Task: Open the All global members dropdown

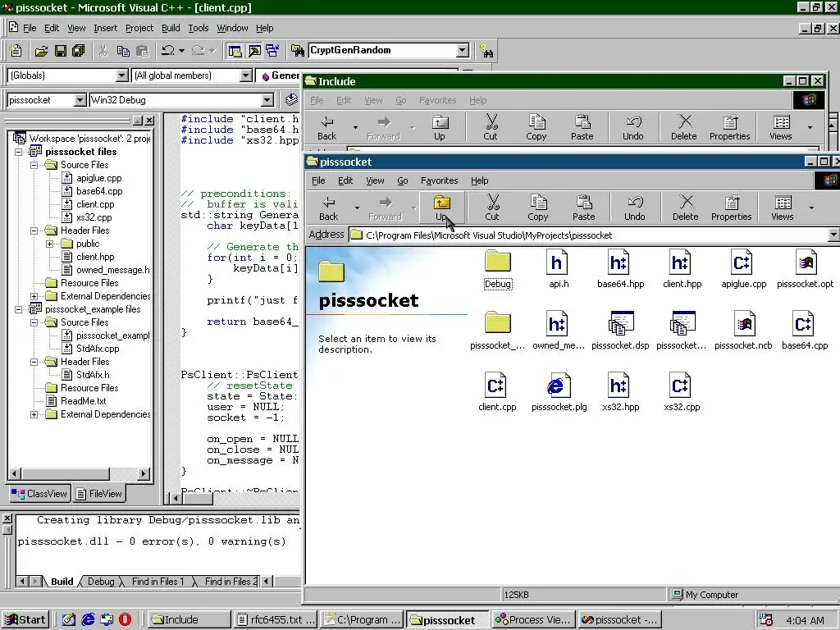Action: [x=246, y=75]
